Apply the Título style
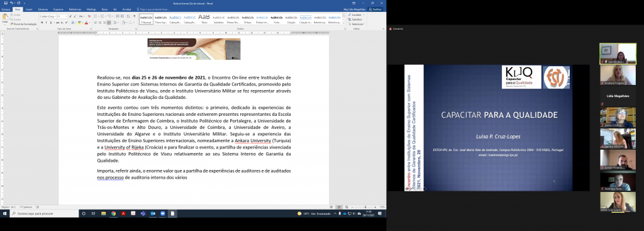Viewport: 644px width, 231px height. point(204,19)
